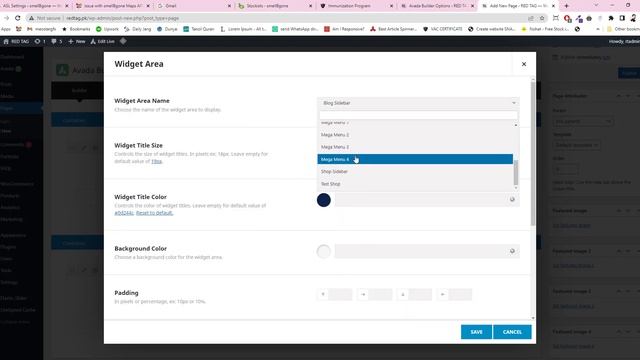The height and width of the screenshot is (360, 640).
Task: Bookmark this page with the star icon
Action: tap(542, 18)
